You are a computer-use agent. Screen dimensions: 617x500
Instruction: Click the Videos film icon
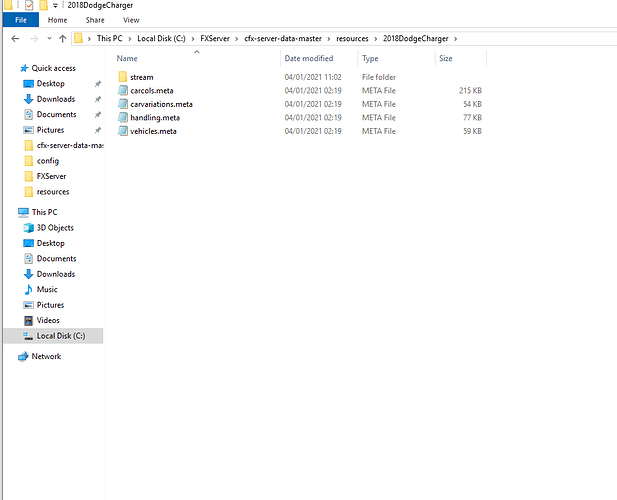click(x=28, y=321)
